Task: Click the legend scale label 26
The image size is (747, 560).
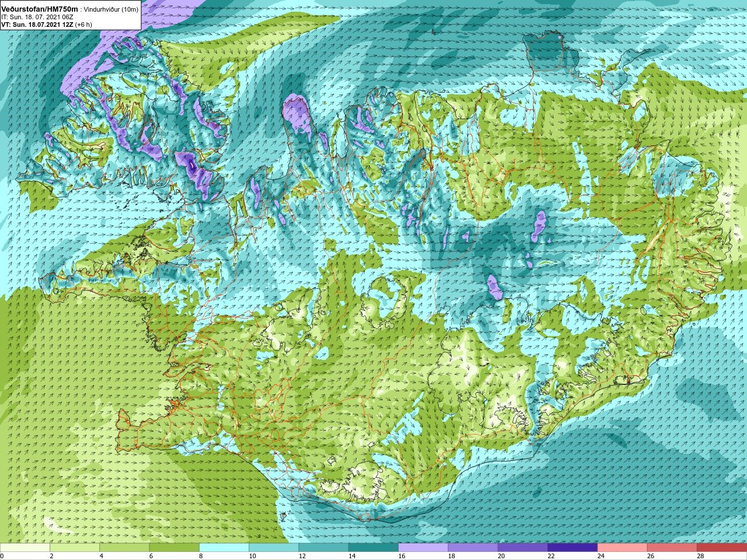Action: tap(651, 556)
